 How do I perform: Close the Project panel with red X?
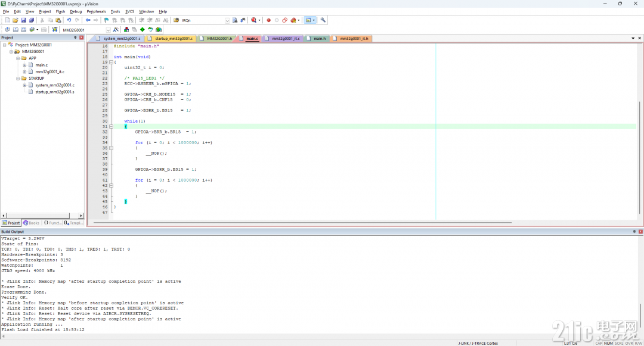tap(81, 38)
